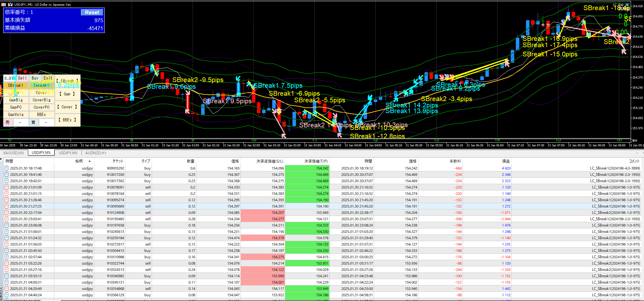Open the AUDNZD,H1 chart tab

coord(95,153)
